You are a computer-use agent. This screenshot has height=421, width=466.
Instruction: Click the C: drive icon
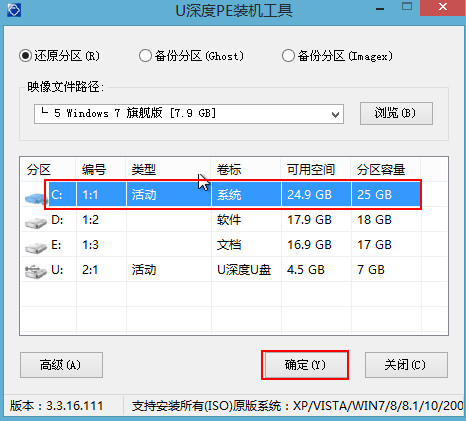click(35, 199)
